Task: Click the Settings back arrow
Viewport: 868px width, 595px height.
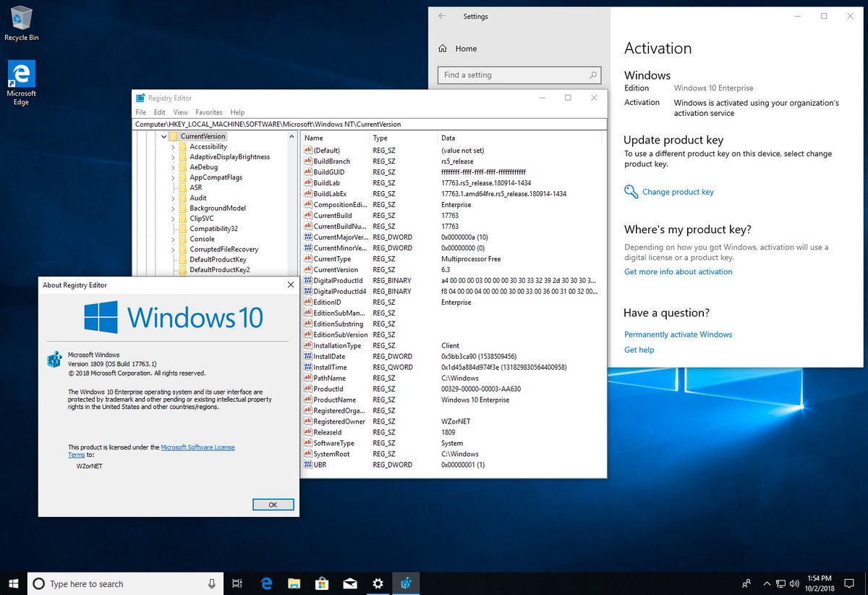Action: [x=442, y=16]
